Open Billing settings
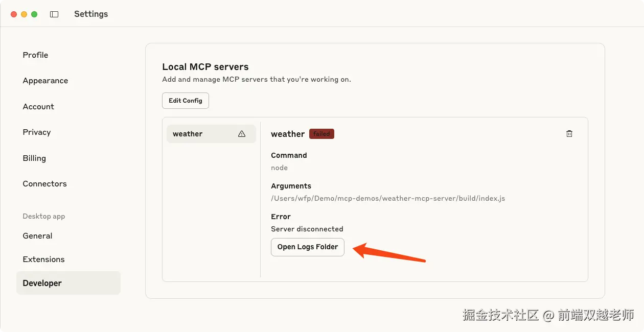 [34, 158]
